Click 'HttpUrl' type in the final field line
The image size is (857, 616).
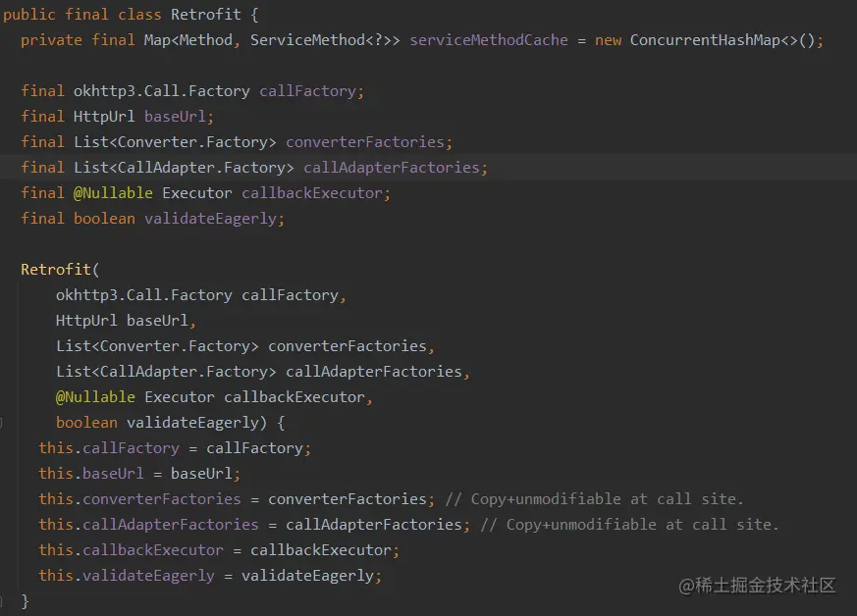point(104,117)
